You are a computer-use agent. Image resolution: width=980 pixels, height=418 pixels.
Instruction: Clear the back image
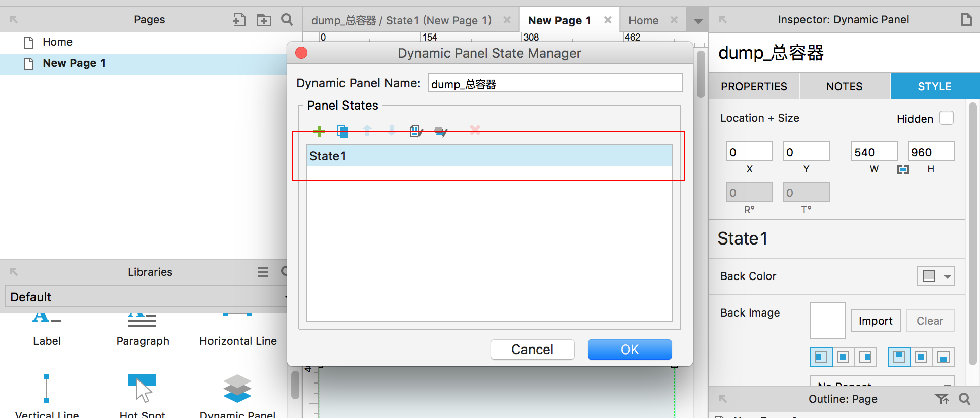[930, 321]
